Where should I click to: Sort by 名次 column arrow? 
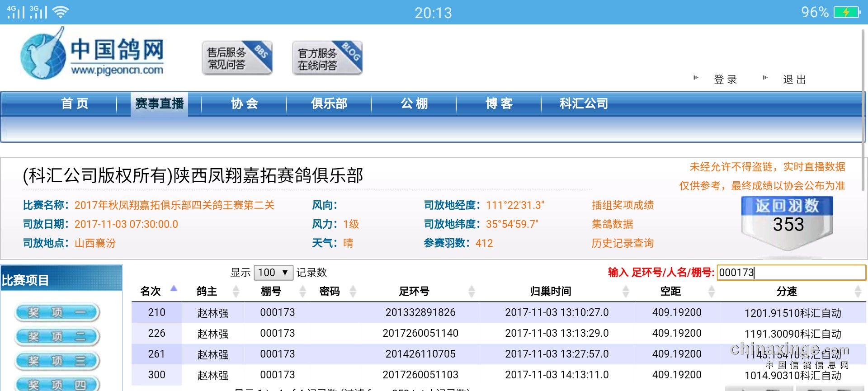[174, 289]
